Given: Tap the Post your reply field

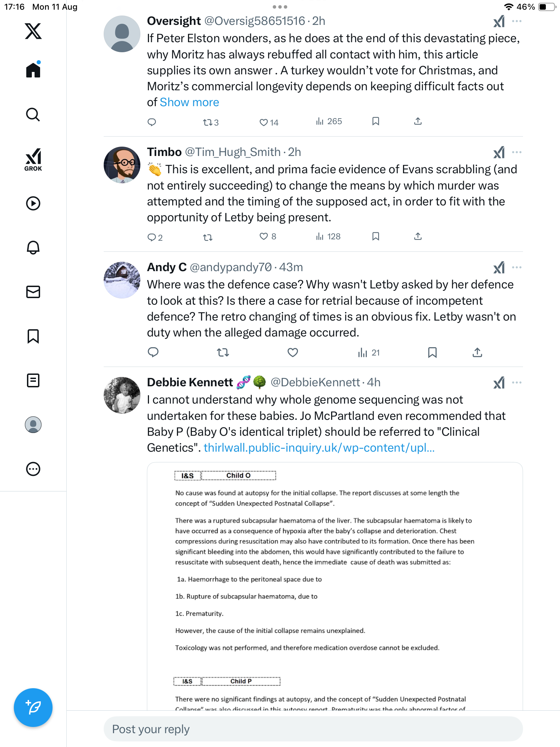Looking at the screenshot, I should pyautogui.click(x=313, y=729).
